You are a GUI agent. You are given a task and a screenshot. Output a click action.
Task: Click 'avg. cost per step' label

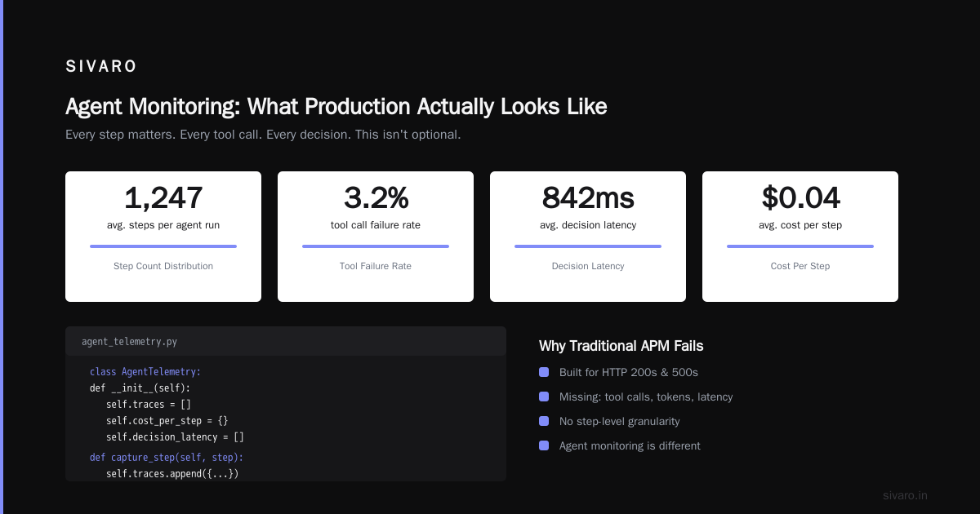coord(800,225)
